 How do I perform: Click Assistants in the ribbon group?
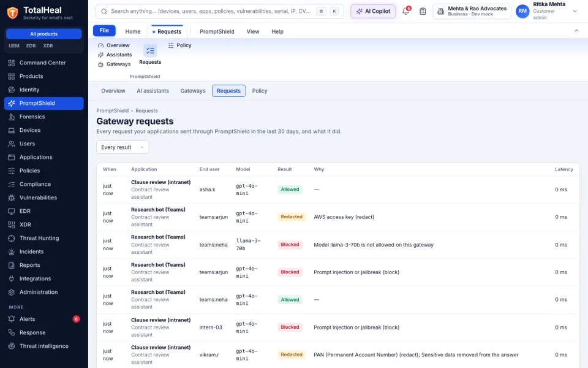point(115,55)
